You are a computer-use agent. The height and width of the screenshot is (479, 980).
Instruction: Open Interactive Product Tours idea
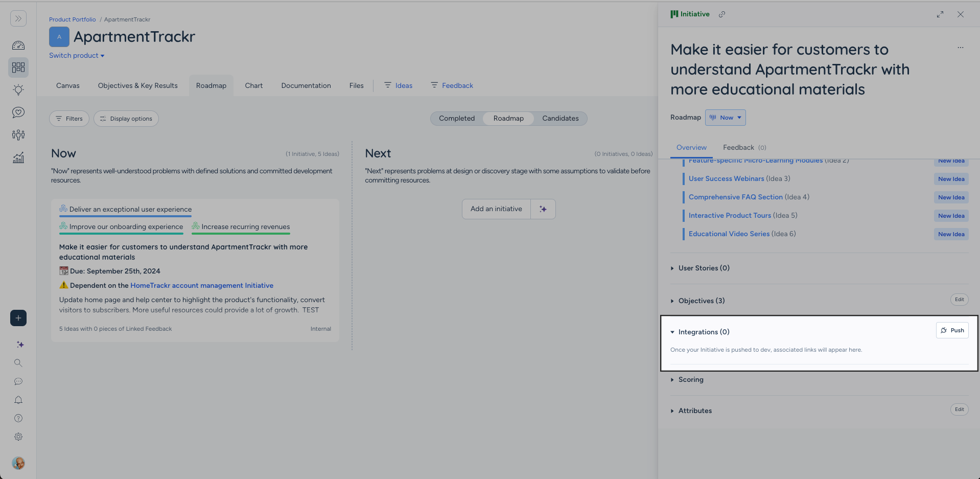pyautogui.click(x=730, y=215)
